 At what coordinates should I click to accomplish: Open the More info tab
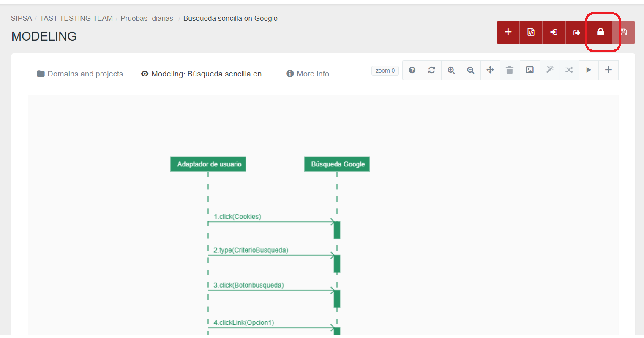click(308, 74)
